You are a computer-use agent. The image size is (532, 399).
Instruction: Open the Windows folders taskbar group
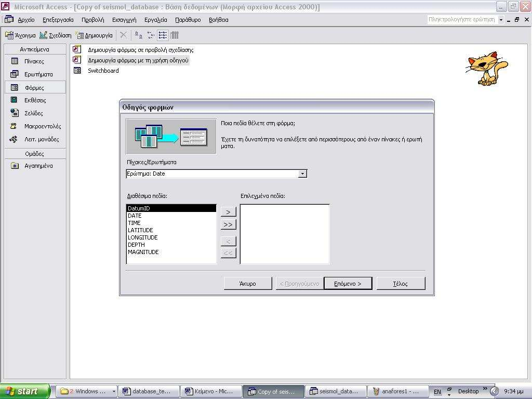click(87, 391)
